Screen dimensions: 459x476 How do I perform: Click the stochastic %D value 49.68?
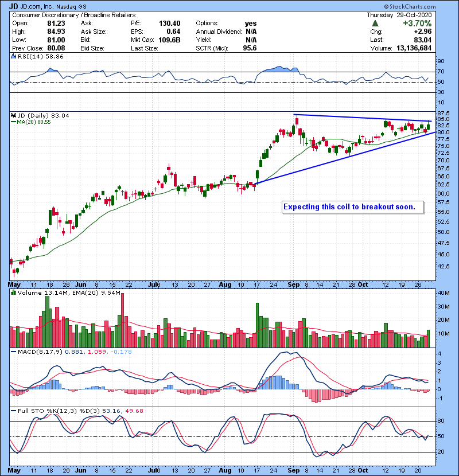pos(134,411)
